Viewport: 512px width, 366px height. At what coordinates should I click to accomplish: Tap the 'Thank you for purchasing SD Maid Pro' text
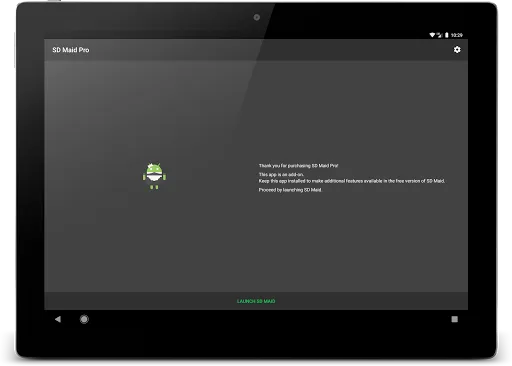pos(298,166)
